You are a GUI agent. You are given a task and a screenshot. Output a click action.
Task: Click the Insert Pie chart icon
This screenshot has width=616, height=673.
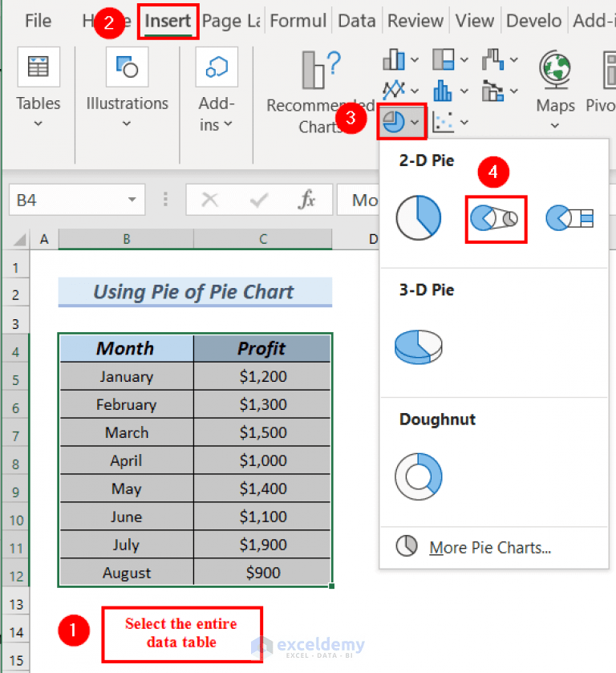click(x=393, y=122)
